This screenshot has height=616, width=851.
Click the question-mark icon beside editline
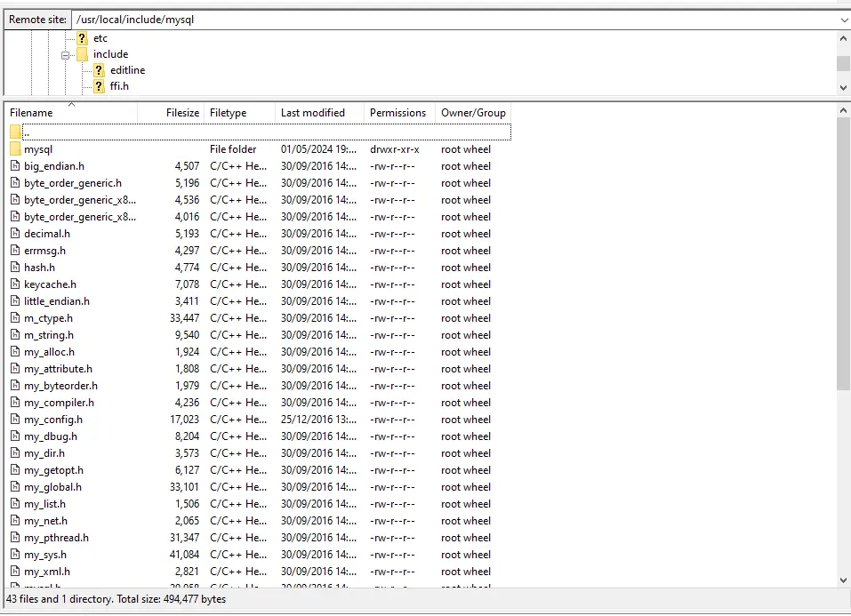coord(99,70)
